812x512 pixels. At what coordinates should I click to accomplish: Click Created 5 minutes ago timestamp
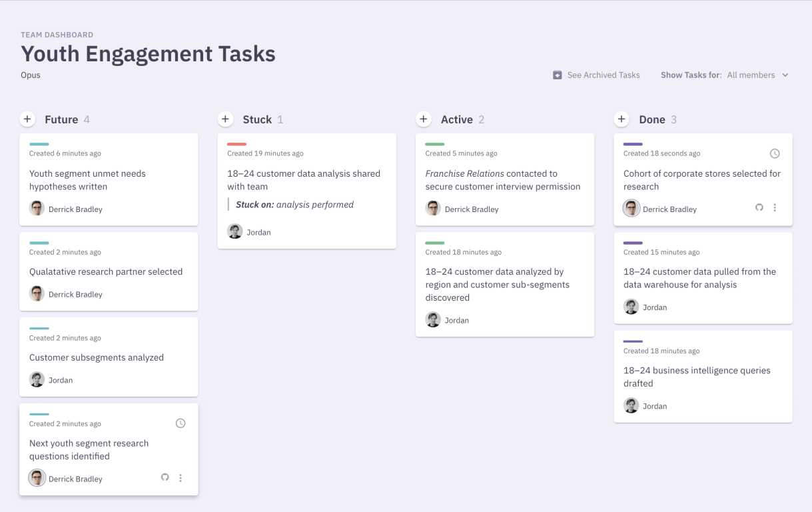click(461, 153)
